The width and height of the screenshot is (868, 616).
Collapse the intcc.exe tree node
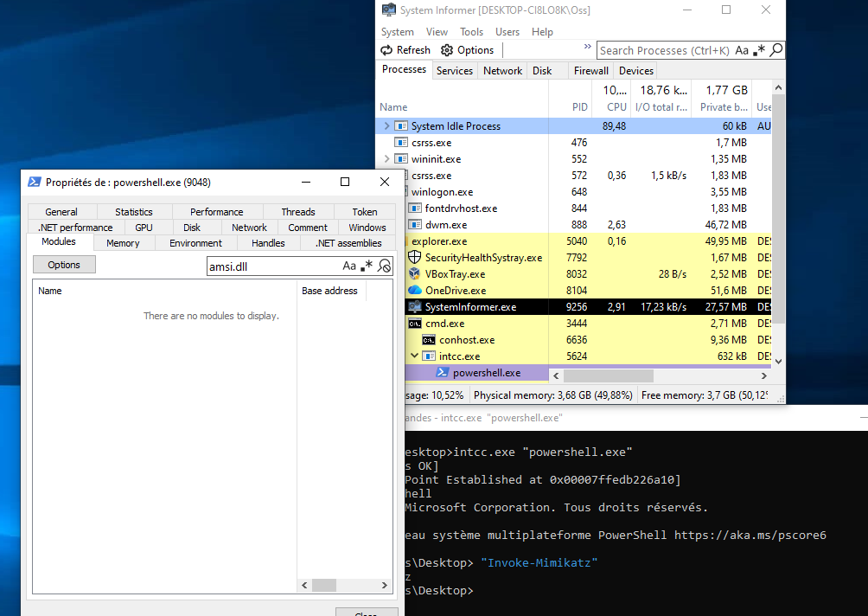point(414,356)
